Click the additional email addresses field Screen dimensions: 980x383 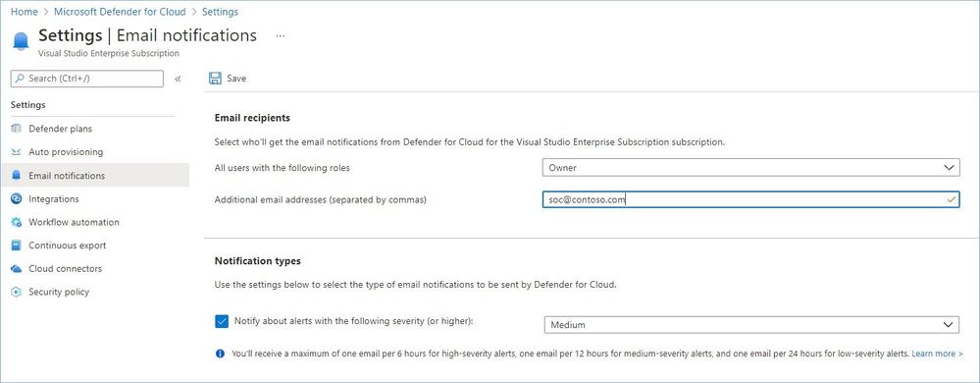750,199
